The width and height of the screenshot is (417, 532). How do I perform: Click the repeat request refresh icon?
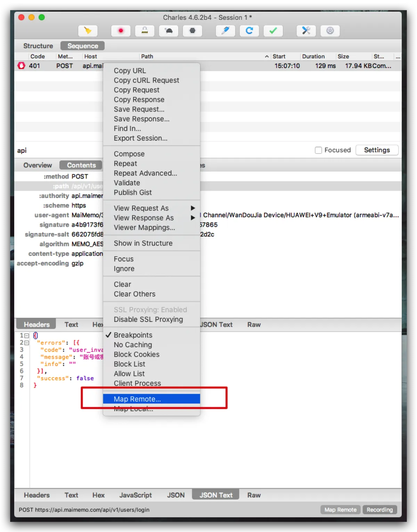click(249, 31)
